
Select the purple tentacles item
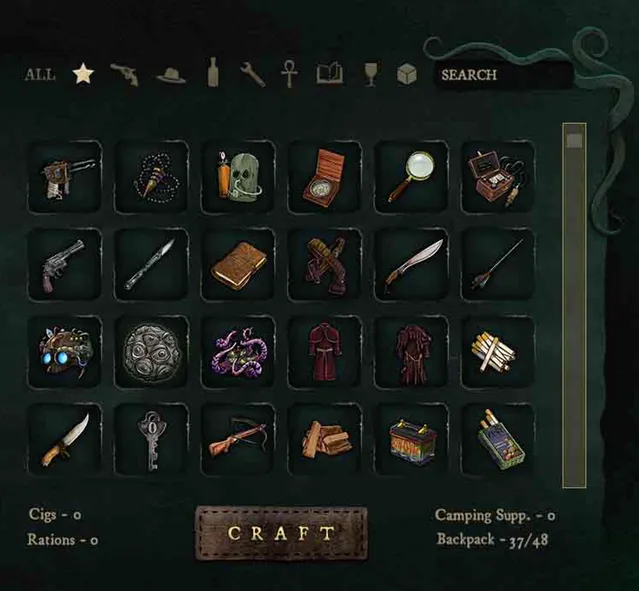pyautogui.click(x=238, y=353)
